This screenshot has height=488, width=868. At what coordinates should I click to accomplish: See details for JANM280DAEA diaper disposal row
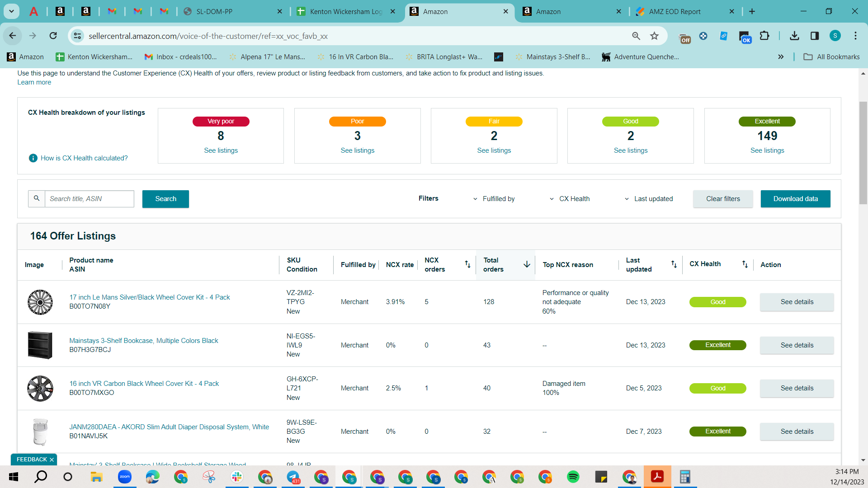click(x=797, y=432)
